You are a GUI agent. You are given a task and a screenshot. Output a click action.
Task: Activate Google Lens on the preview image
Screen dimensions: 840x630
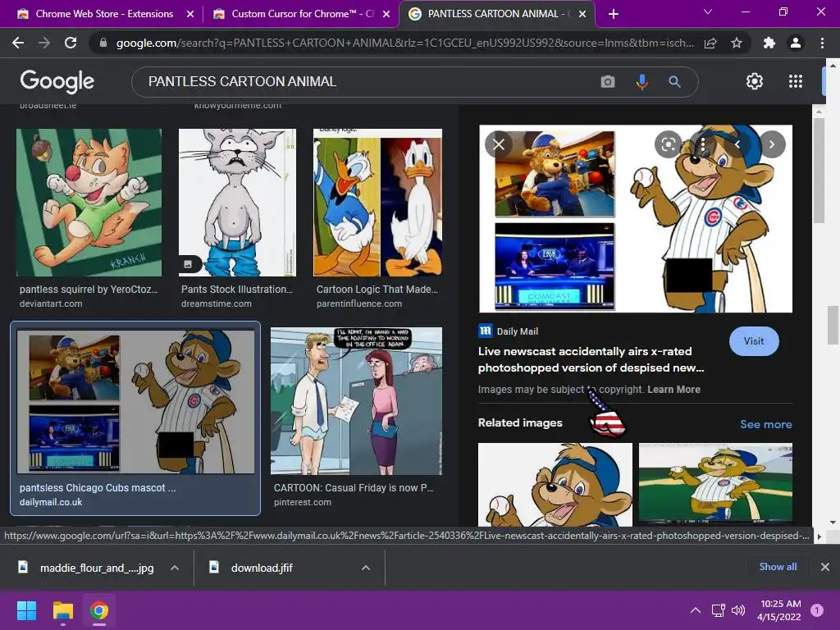(668, 144)
